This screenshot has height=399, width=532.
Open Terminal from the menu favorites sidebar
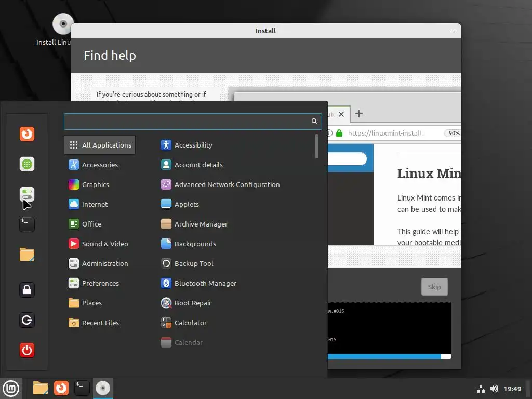tap(27, 224)
